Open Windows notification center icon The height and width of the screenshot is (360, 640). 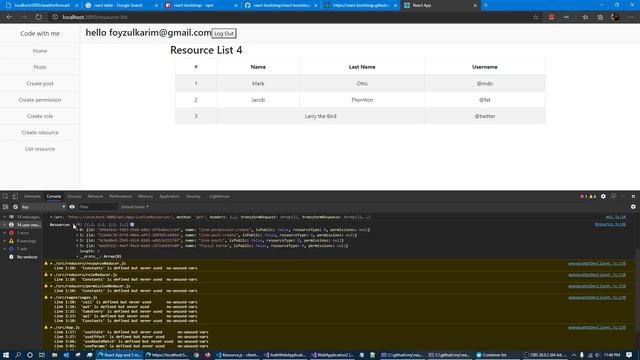[629, 355]
